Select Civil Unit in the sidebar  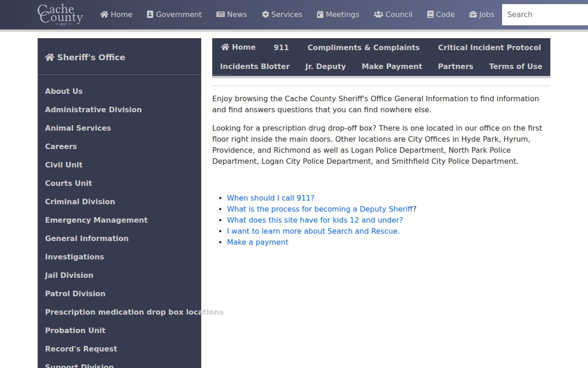click(64, 165)
